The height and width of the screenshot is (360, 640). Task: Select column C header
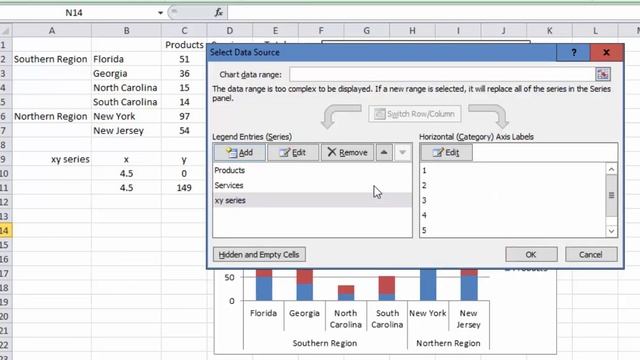pos(184,31)
